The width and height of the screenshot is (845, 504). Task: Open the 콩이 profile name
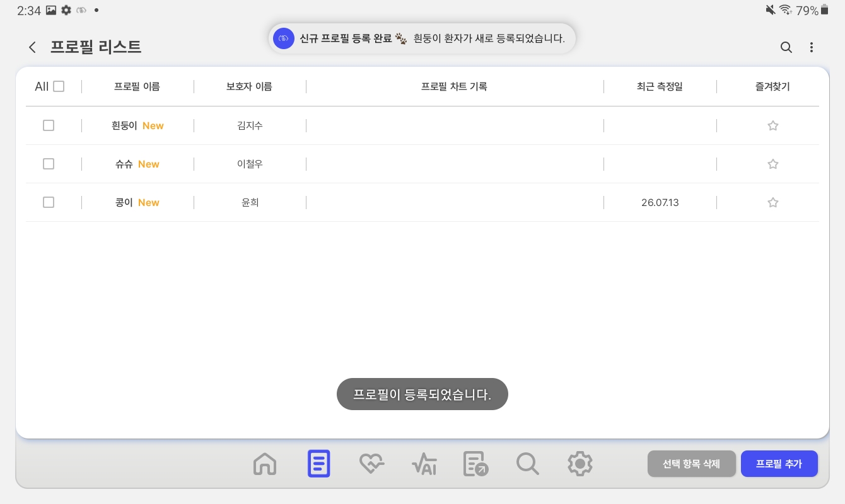[x=124, y=202]
